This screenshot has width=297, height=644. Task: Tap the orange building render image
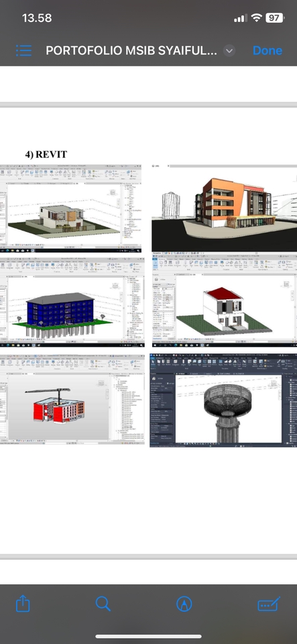224,208
